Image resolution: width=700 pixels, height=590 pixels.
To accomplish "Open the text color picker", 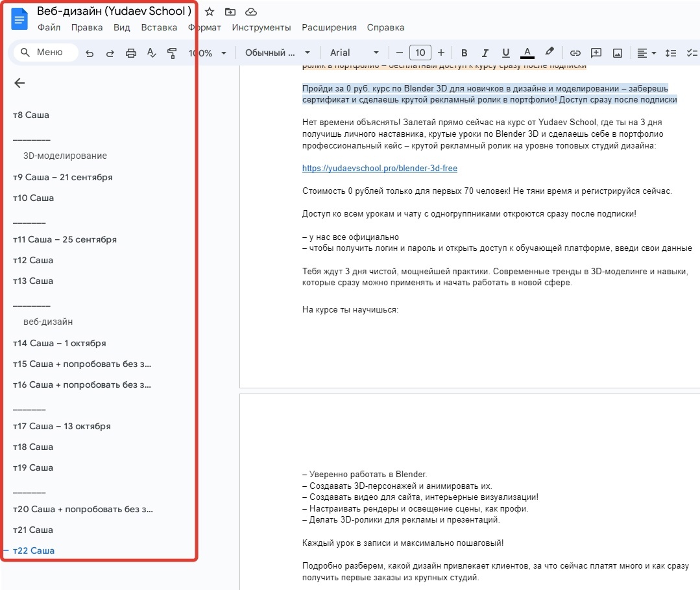I will click(527, 53).
